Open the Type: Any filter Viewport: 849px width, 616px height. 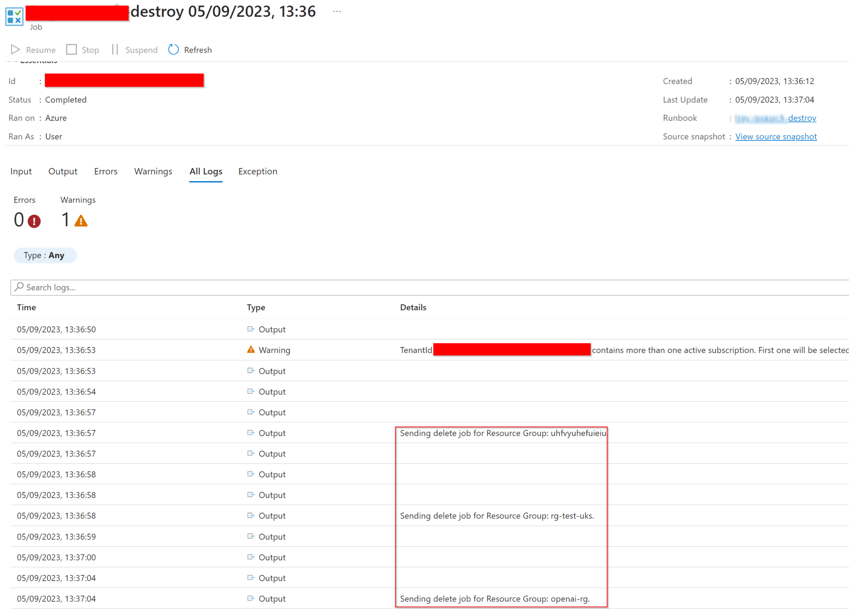(45, 255)
